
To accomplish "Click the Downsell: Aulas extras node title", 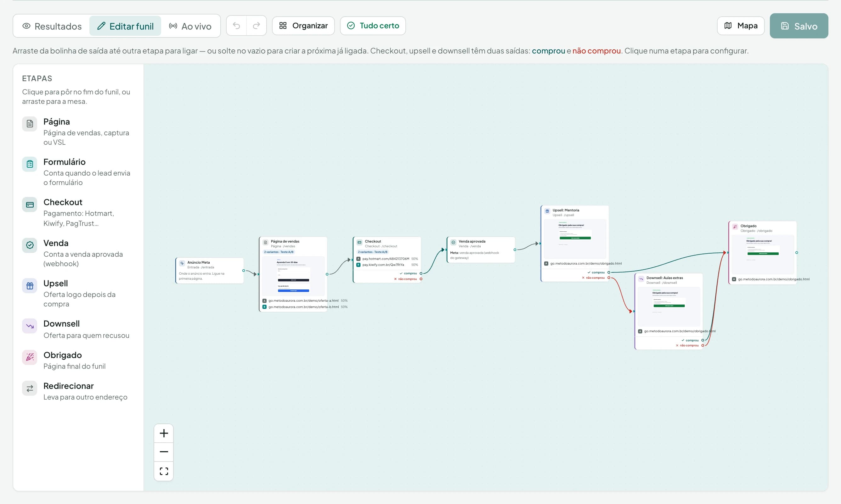I will (664, 278).
